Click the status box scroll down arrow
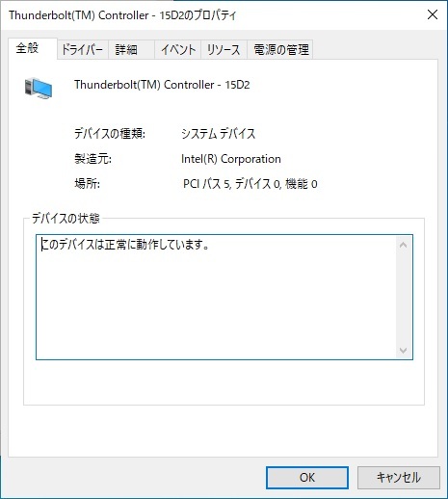This screenshot has width=448, height=499. tap(404, 350)
